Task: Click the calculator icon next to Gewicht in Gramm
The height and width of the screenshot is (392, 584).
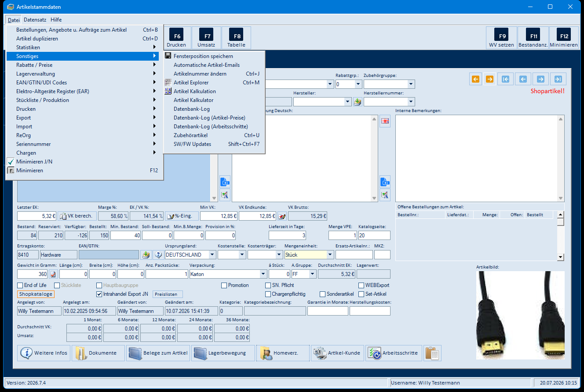Action: coord(53,274)
